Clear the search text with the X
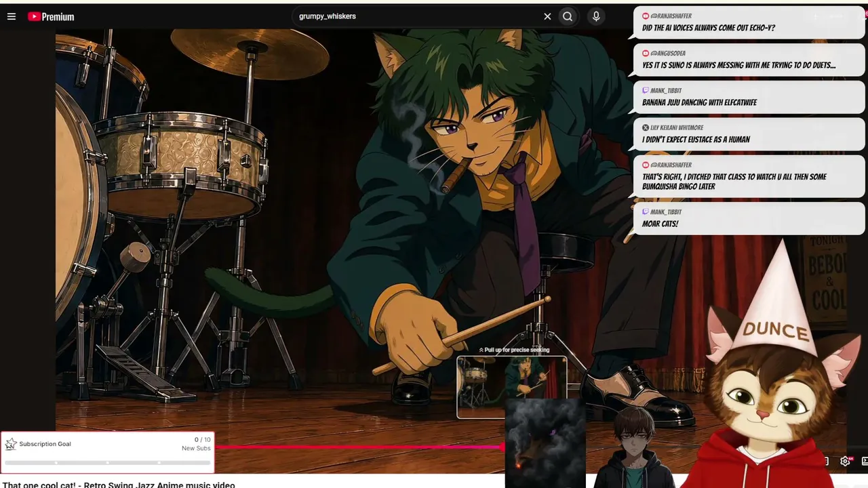Image resolution: width=868 pixels, height=488 pixels. (547, 16)
